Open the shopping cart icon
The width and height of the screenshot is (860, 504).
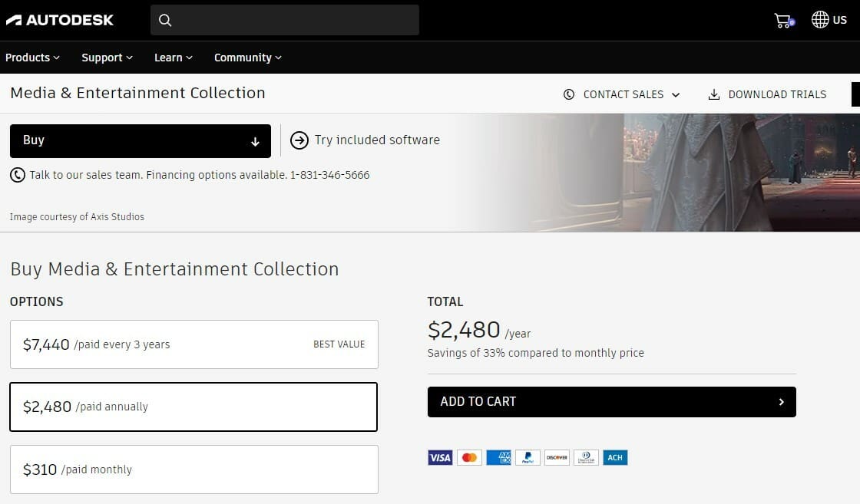tap(784, 20)
